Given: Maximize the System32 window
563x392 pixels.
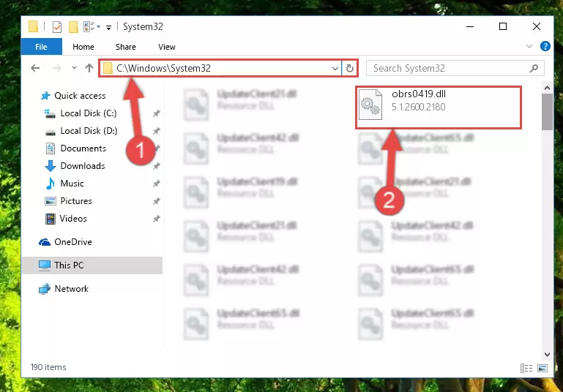Looking at the screenshot, I should pos(503,27).
